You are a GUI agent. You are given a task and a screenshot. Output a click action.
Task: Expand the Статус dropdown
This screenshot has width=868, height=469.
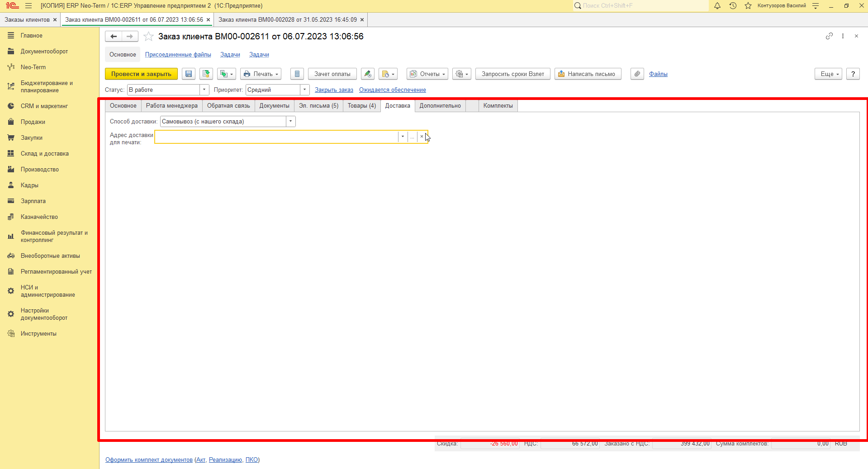pos(204,90)
